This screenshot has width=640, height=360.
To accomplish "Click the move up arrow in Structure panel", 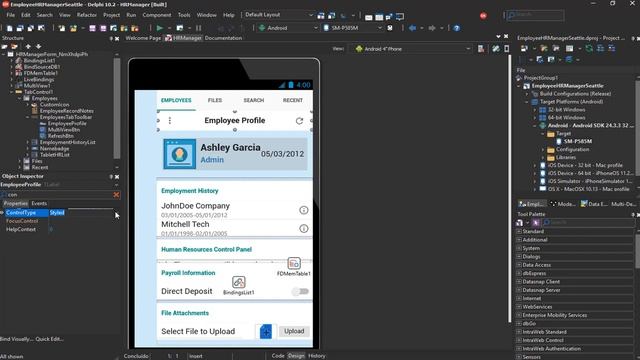I will [28, 47].
